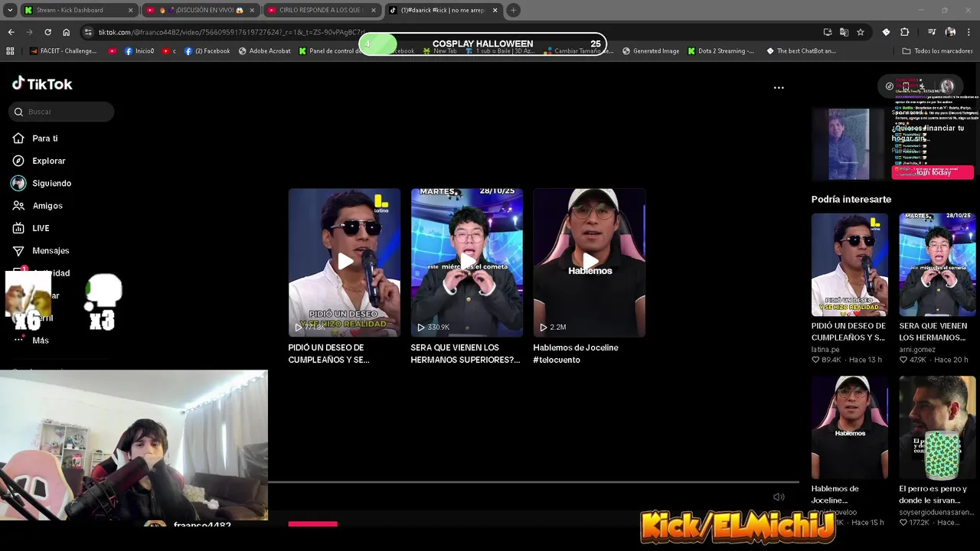
Task: Open Hablemos de Joceline sidebar suggested video
Action: coord(850,427)
